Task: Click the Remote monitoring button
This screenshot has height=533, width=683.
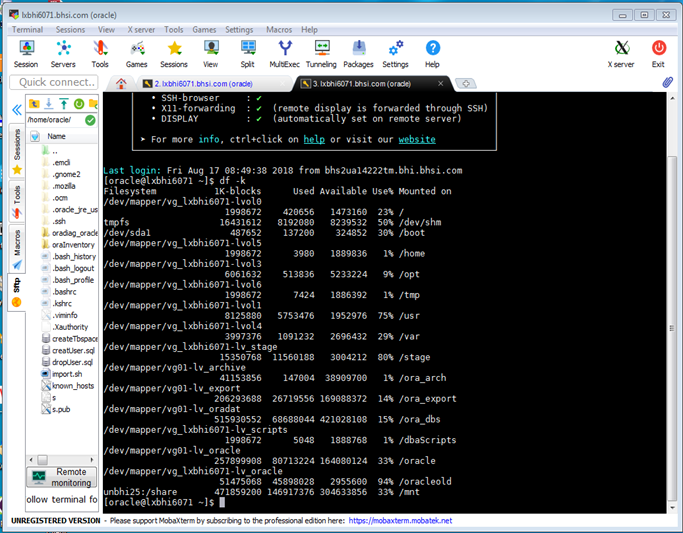Action: [x=62, y=476]
